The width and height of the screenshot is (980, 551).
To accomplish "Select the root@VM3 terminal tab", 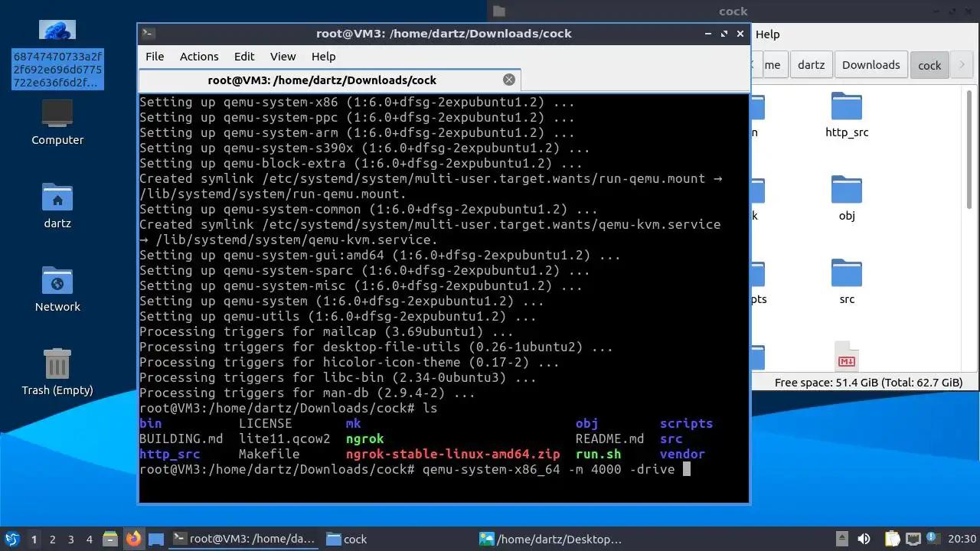I will [328, 80].
